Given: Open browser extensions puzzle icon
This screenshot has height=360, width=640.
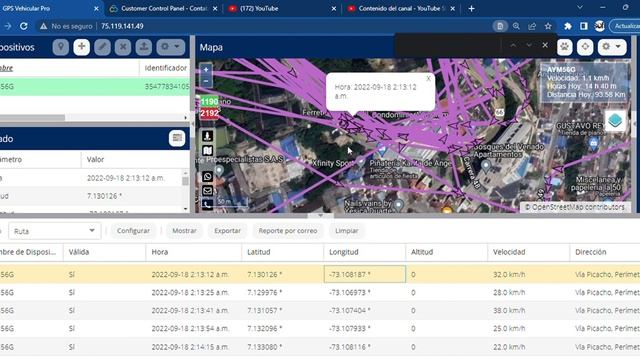Looking at the screenshot, I should 568,26.
